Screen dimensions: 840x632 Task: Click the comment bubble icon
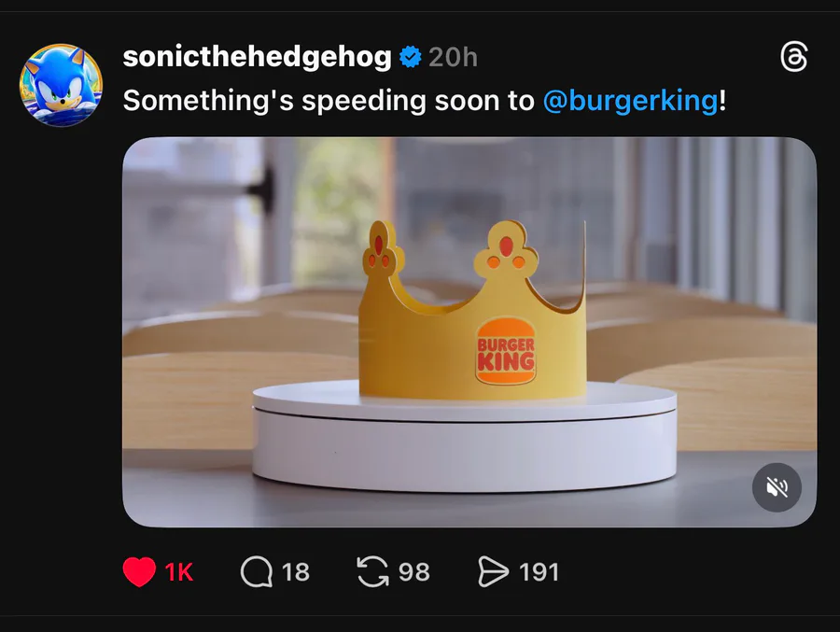pyautogui.click(x=256, y=571)
